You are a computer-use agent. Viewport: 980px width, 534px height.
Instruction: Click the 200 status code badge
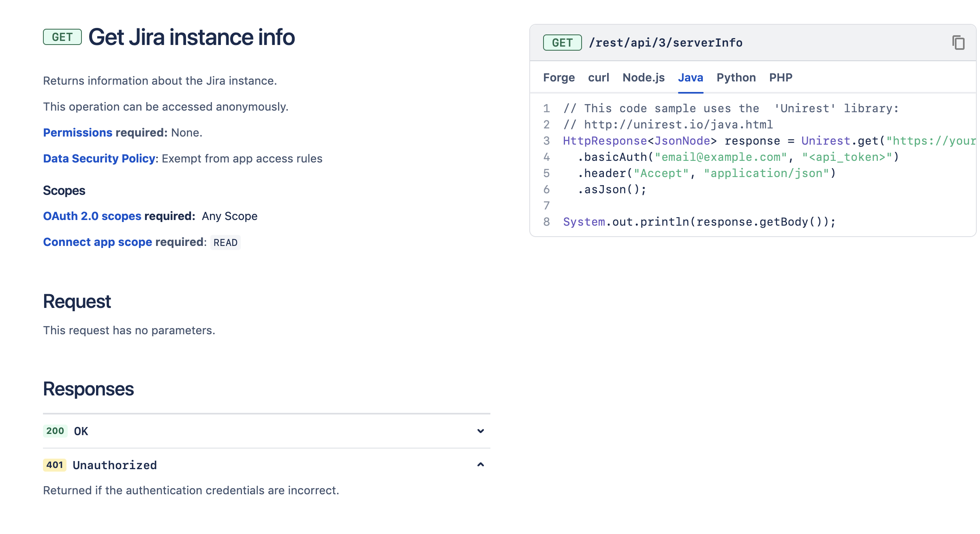click(55, 431)
